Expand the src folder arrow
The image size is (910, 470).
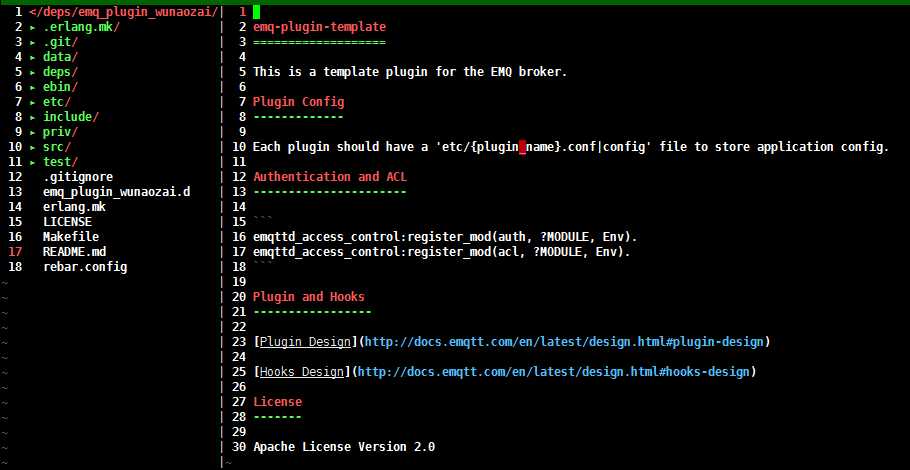(x=32, y=147)
